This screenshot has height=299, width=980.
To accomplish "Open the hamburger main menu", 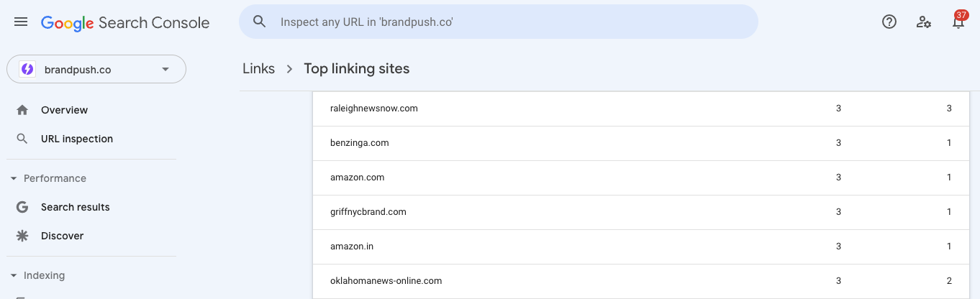I will 21,22.
